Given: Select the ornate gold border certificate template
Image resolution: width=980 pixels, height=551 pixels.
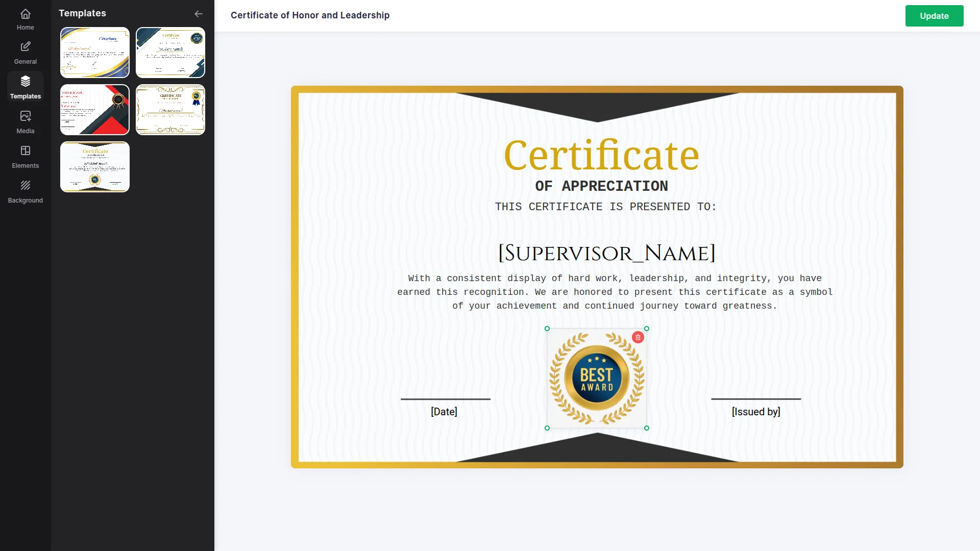Looking at the screenshot, I should tap(170, 110).
